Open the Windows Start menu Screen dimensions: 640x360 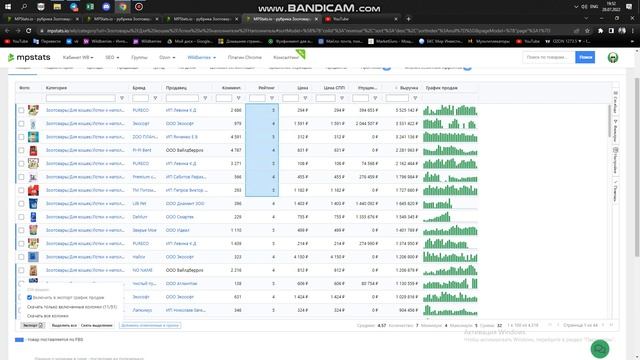click(8, 7)
